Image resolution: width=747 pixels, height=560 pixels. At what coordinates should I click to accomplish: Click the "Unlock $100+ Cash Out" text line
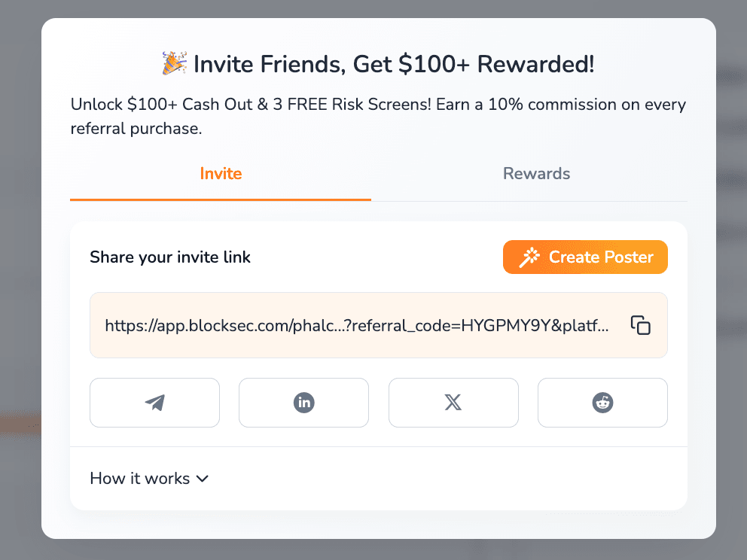188,105
